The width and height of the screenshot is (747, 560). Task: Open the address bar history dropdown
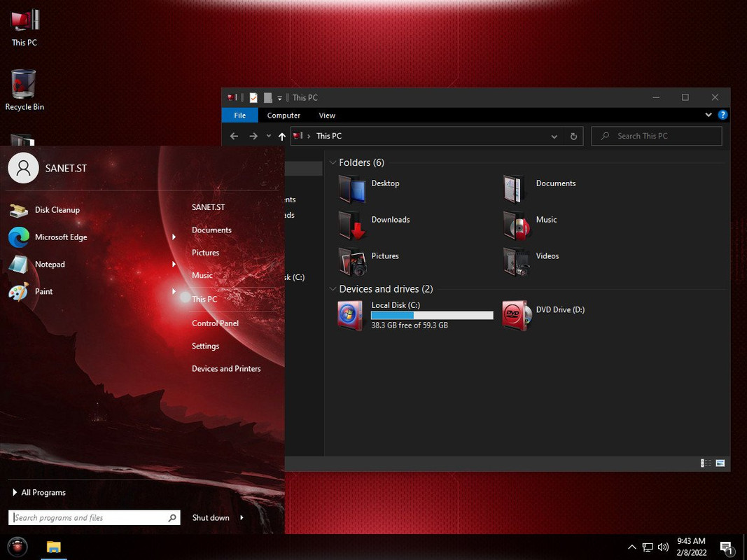[554, 136]
